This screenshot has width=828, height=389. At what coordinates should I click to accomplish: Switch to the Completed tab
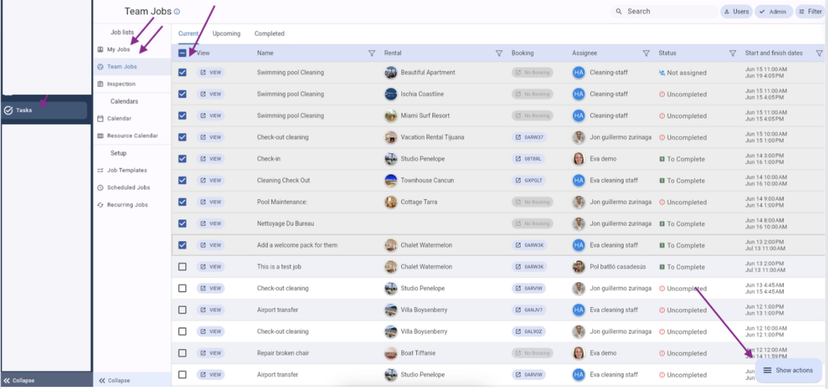pos(269,33)
